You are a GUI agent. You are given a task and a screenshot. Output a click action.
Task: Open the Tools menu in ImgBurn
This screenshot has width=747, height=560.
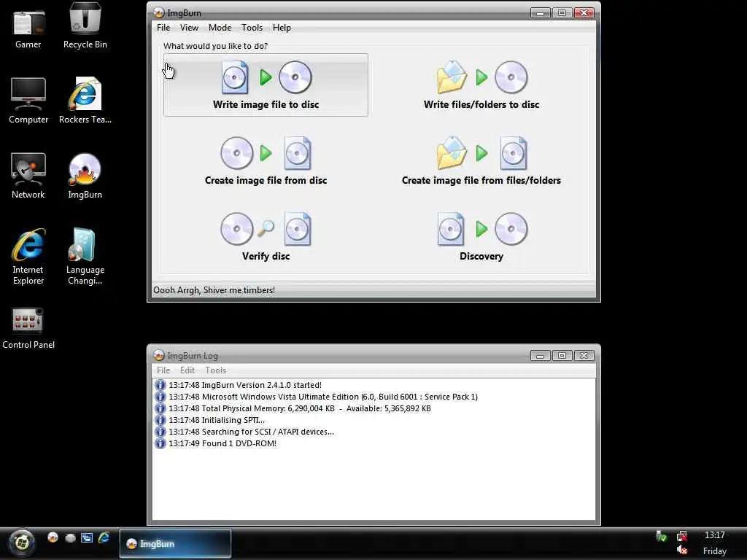coord(252,28)
